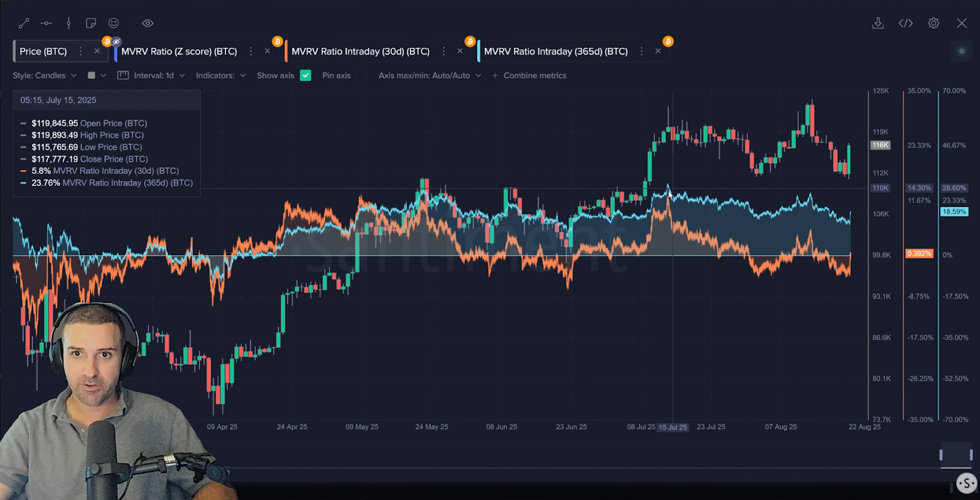
Task: Open the embed code icon
Action: 905,23
